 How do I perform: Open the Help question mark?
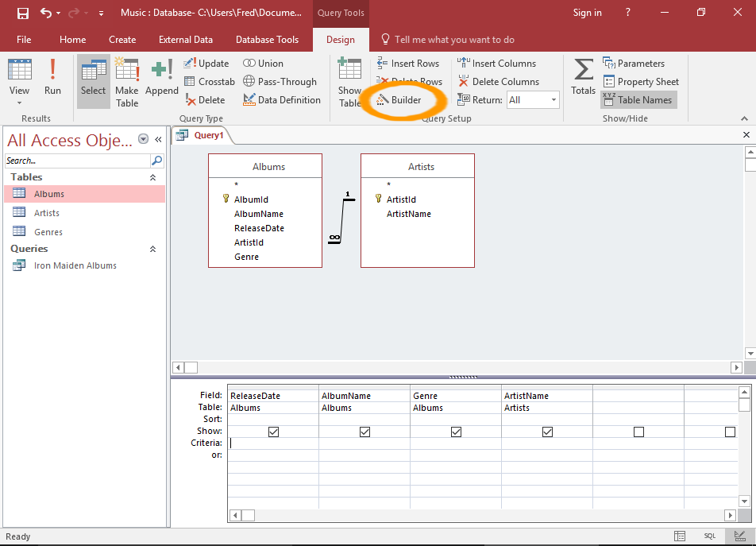pyautogui.click(x=627, y=13)
